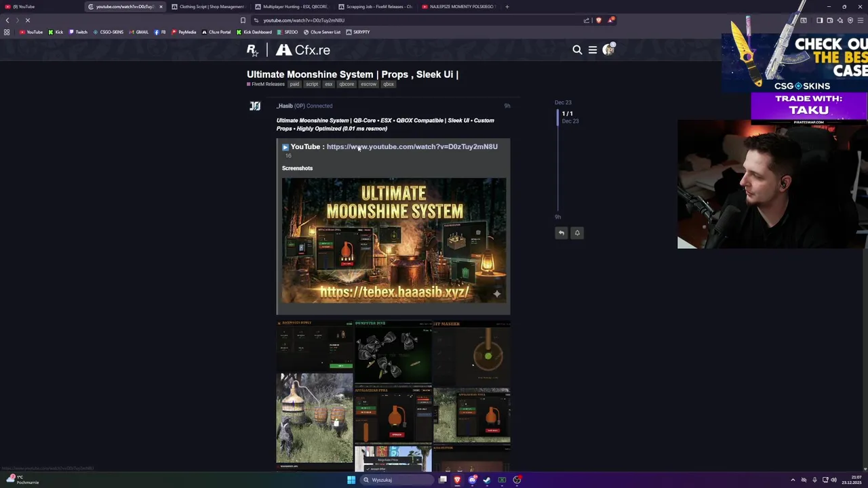Go to Cfx.re forum home logo
Image resolution: width=868 pixels, height=488 pixels.
(303, 49)
